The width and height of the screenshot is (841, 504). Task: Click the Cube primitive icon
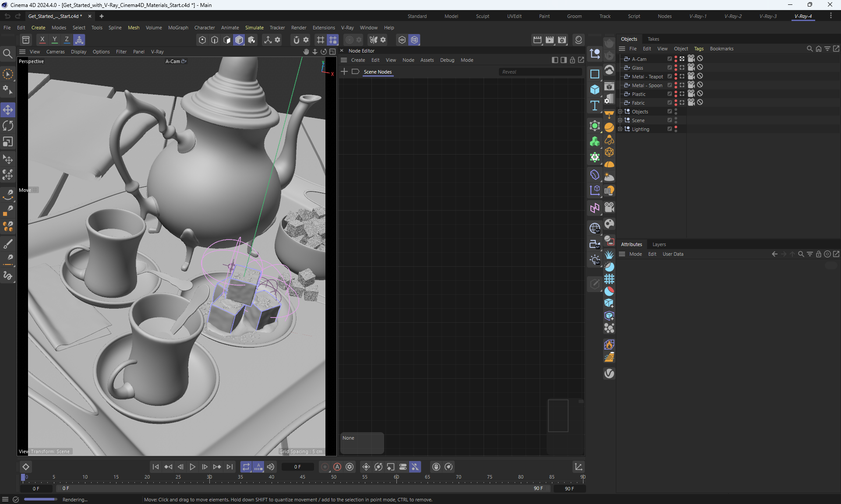click(x=594, y=90)
